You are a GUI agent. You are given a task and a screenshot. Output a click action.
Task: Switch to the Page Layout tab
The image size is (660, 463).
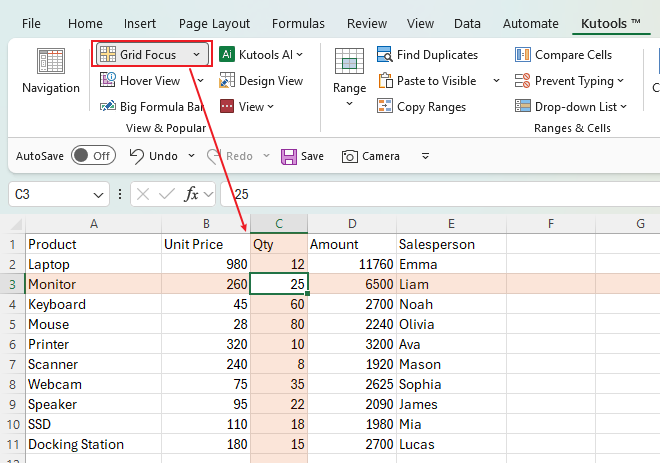(x=214, y=24)
